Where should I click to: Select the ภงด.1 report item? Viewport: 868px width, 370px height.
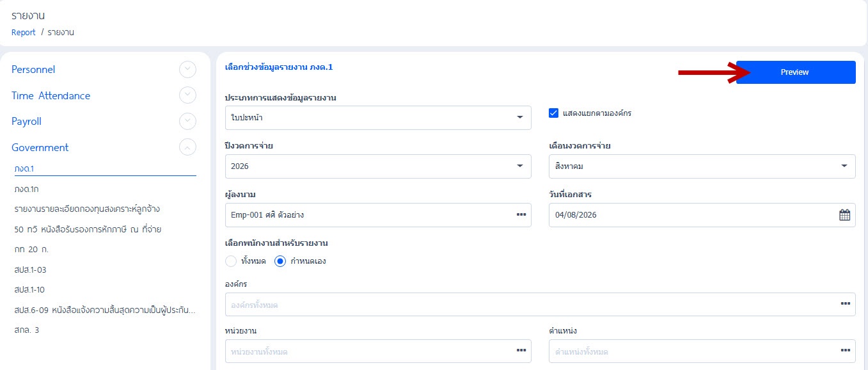coord(105,169)
